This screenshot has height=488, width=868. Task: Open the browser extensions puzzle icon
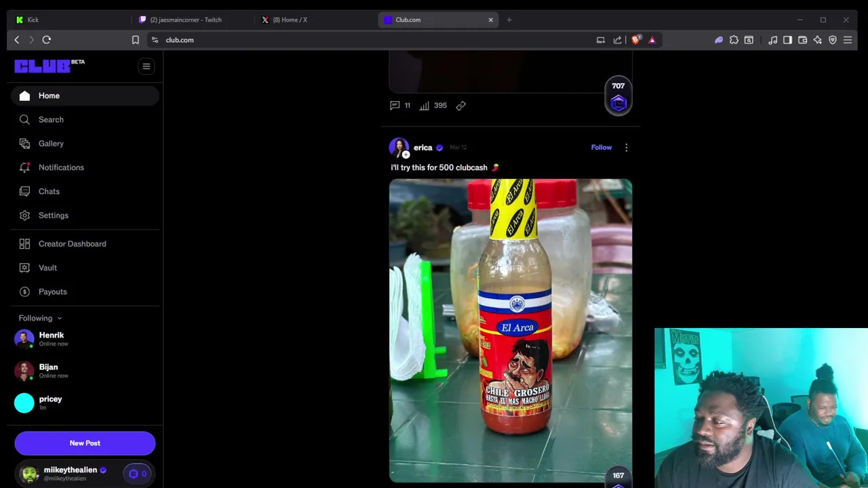point(734,40)
